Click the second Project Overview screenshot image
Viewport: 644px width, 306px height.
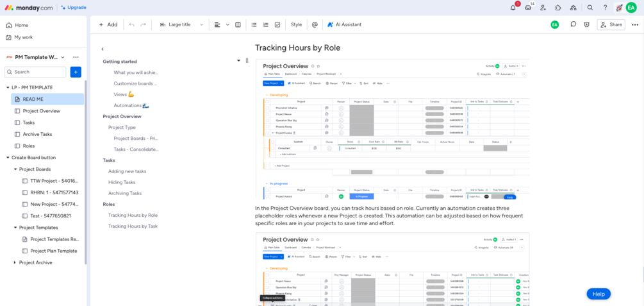pos(392,269)
